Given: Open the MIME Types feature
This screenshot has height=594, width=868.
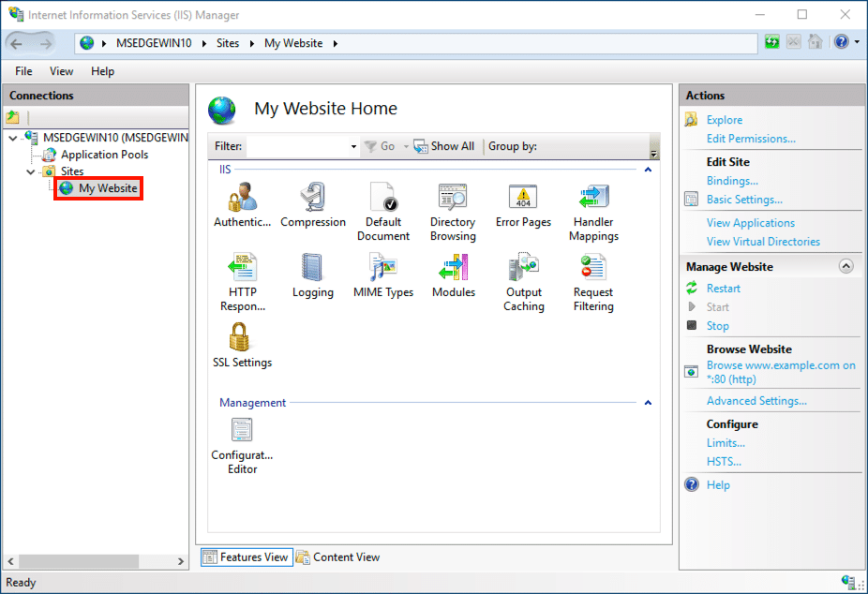Looking at the screenshot, I should tap(383, 269).
